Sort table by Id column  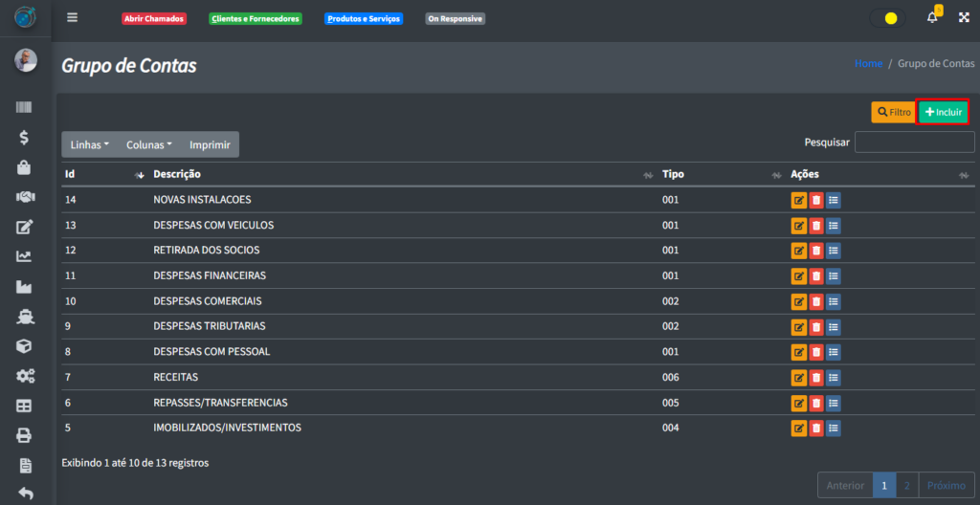click(x=100, y=174)
